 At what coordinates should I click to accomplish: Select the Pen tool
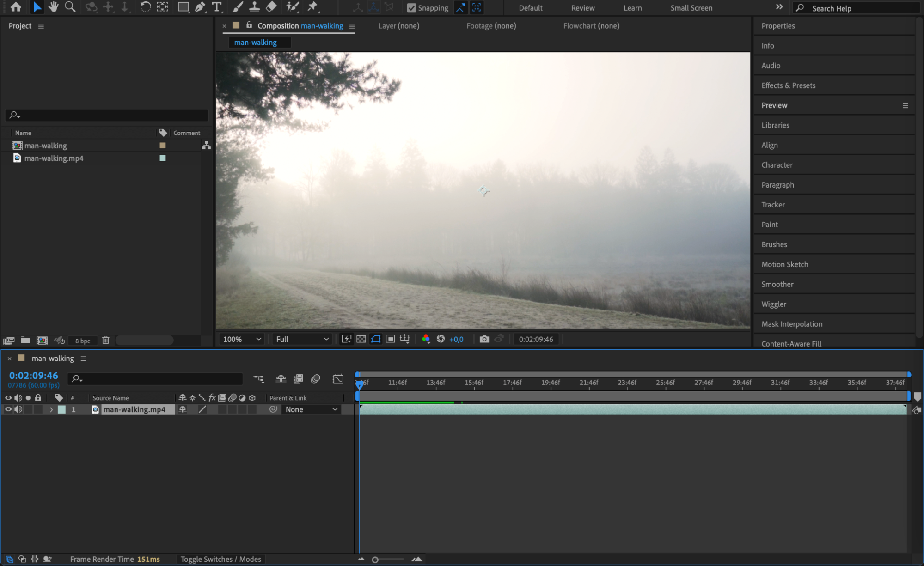pos(200,7)
